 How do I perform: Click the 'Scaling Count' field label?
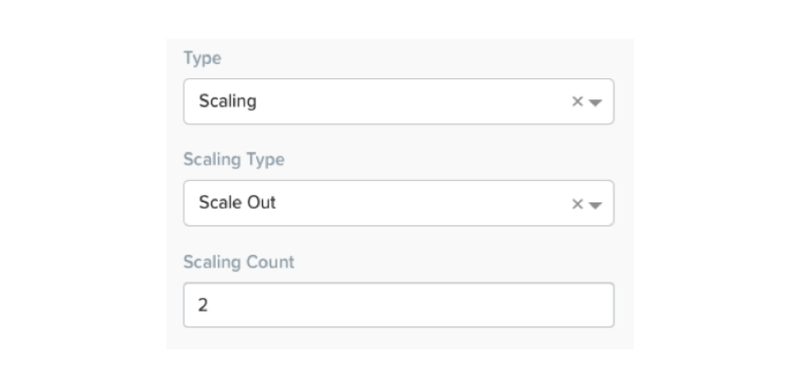[x=239, y=262]
